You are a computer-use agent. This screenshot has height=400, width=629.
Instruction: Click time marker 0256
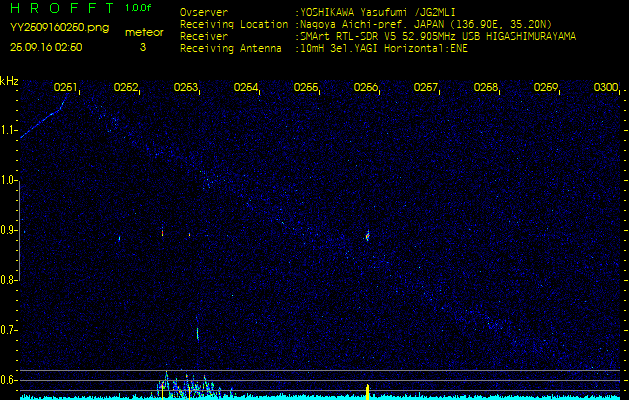coord(366,87)
